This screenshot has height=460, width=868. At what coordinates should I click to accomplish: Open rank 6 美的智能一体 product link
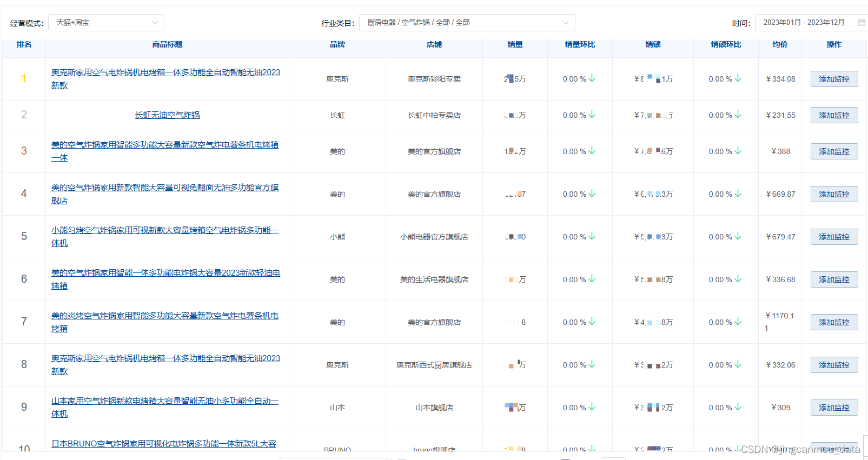point(166,279)
